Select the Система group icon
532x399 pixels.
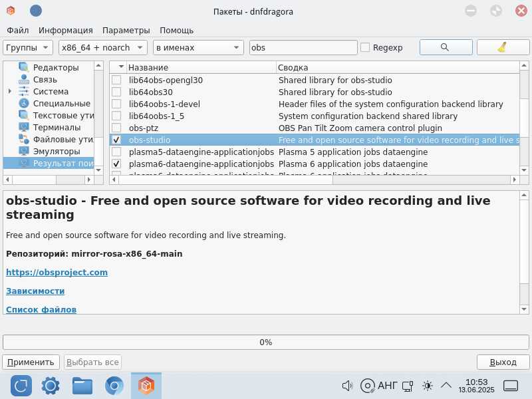(24, 91)
